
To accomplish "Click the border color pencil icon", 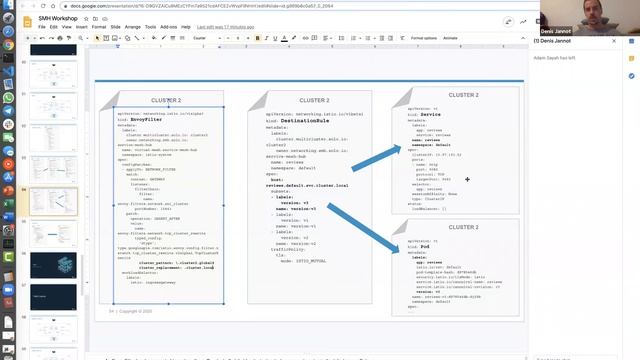I will tap(163, 38).
